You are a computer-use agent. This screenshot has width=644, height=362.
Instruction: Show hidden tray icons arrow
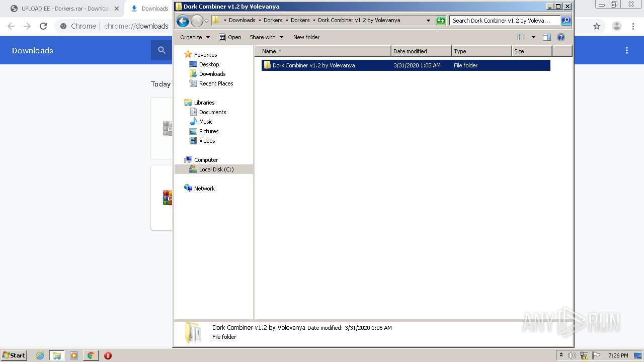(x=561, y=355)
